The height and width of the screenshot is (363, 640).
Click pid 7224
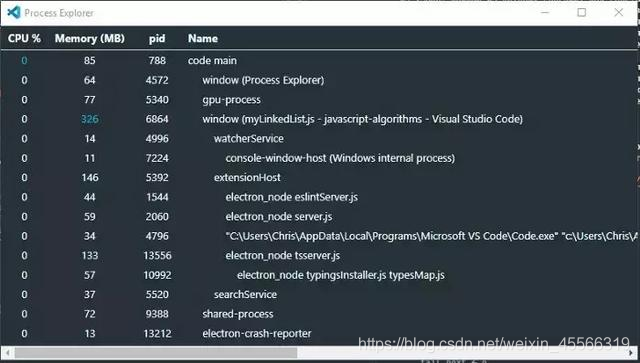[x=157, y=158]
